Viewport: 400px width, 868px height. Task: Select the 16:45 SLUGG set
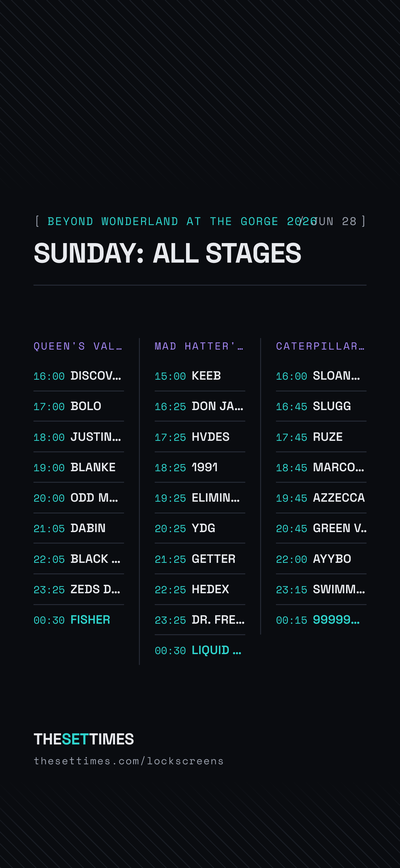pos(321,406)
